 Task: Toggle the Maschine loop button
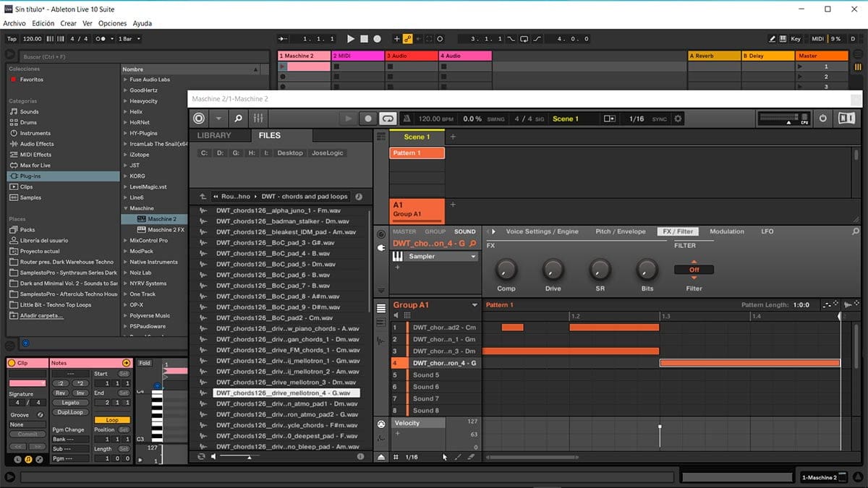click(388, 119)
